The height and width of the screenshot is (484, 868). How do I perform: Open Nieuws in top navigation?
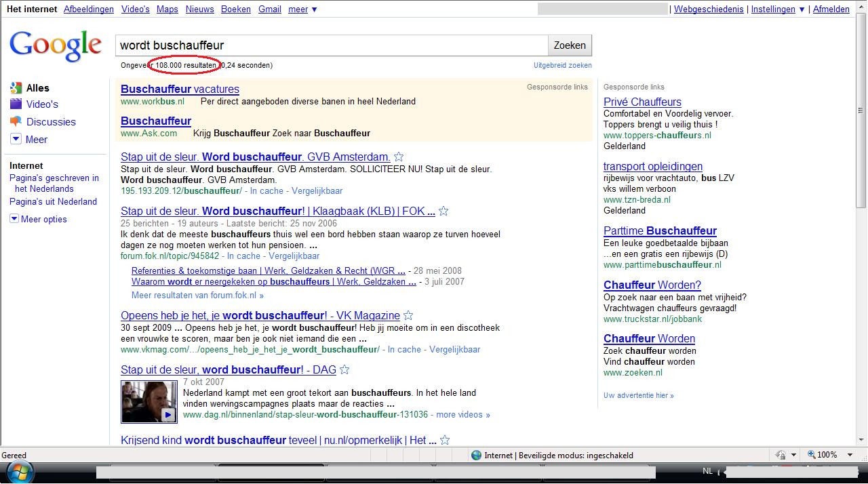199,9
